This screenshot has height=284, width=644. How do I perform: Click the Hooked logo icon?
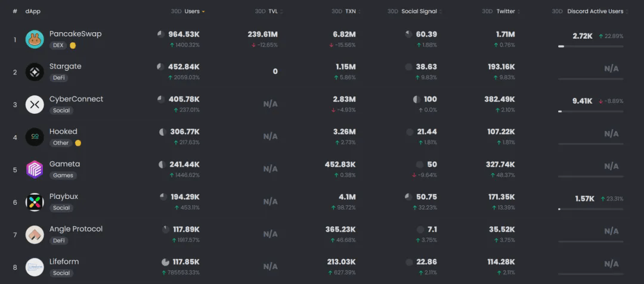[35, 137]
